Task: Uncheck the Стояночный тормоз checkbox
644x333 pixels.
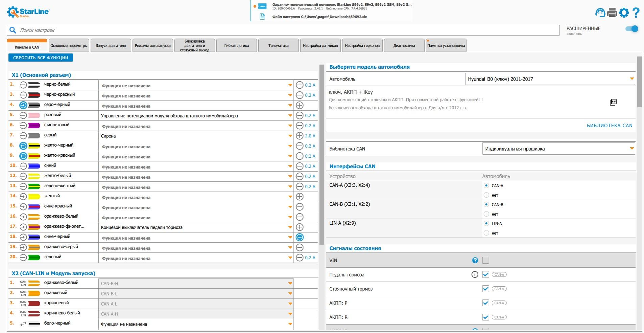Action: pyautogui.click(x=486, y=289)
